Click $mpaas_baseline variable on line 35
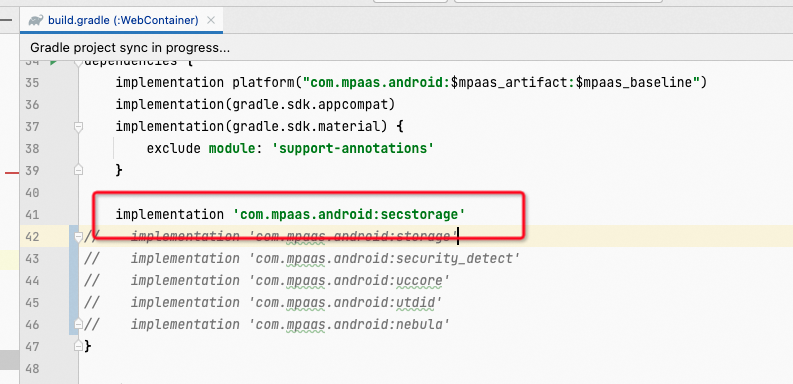 (634, 82)
